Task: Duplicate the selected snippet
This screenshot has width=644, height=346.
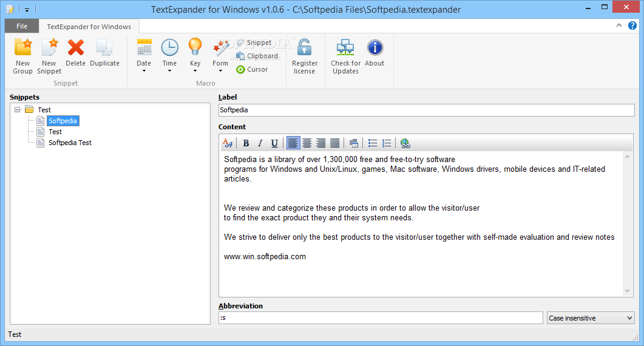Action: (x=105, y=53)
